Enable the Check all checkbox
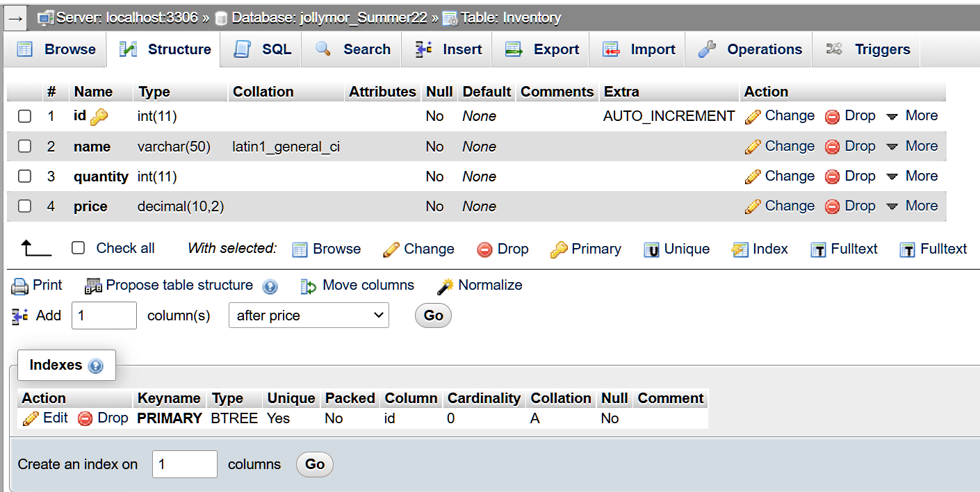 [79, 248]
